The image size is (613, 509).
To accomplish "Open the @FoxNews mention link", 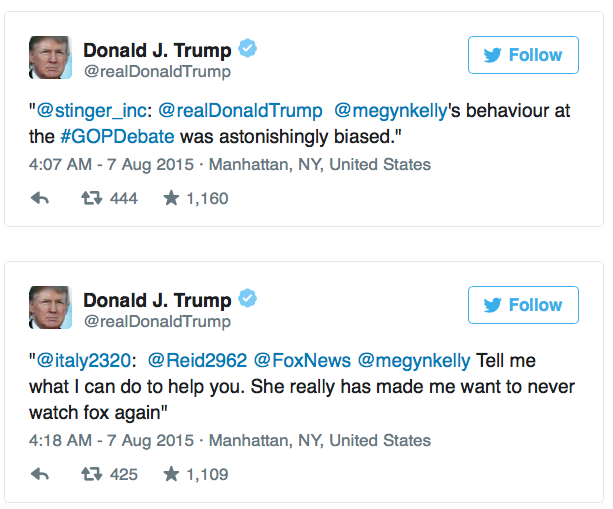I will (300, 361).
